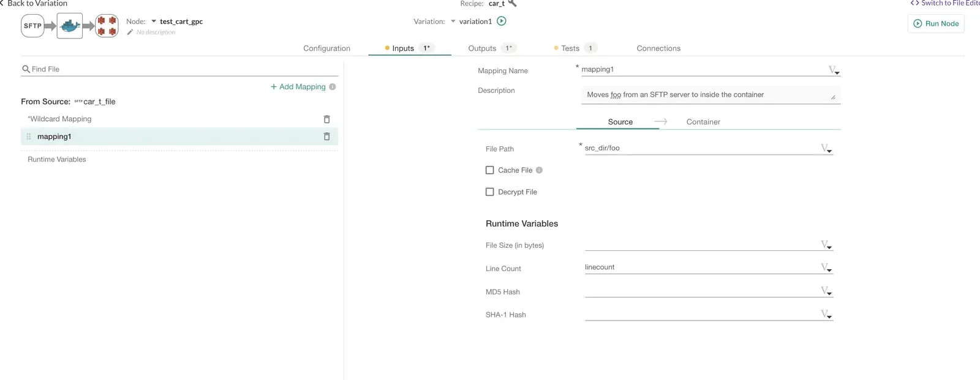Screen dimensions: 980x380
Task: Click the red puzzle pieces output icon
Action: pos(107,26)
